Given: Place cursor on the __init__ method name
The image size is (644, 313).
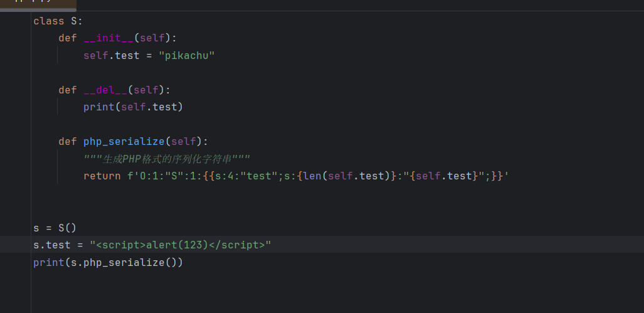Looking at the screenshot, I should point(108,38).
